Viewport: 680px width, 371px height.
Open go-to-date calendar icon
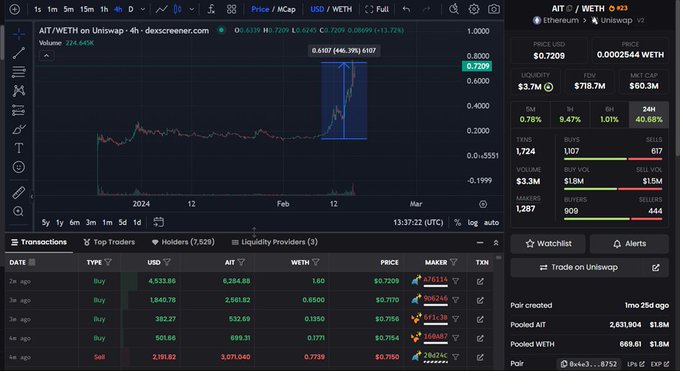coord(158,222)
